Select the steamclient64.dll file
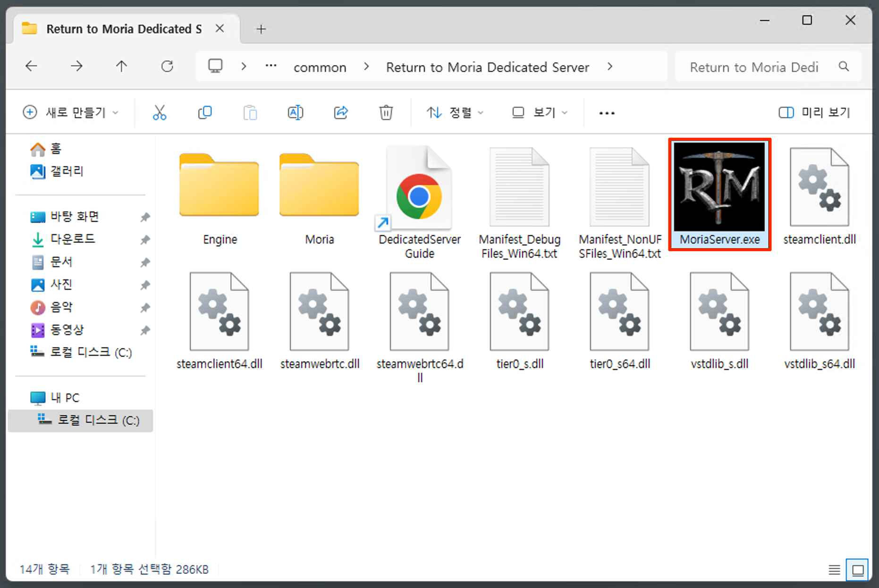Image resolution: width=879 pixels, height=588 pixels. click(x=220, y=321)
